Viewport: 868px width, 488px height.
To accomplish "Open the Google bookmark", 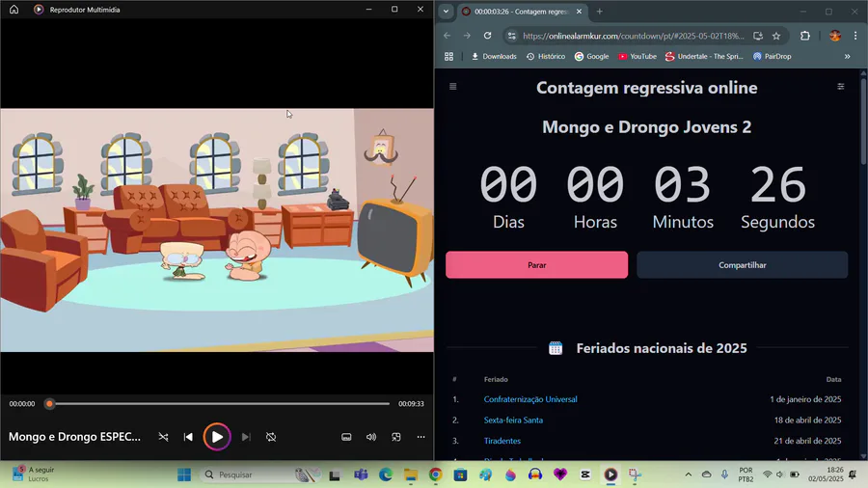I will 592,57.
